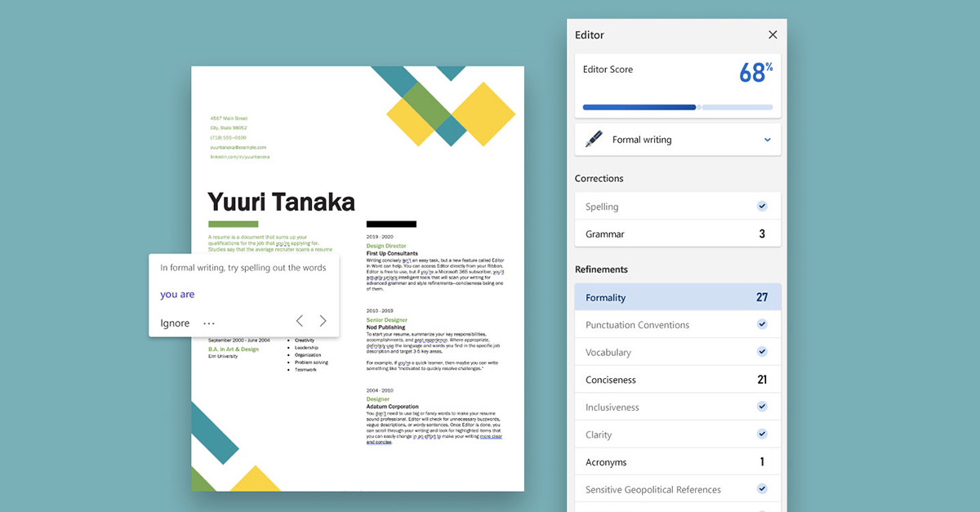The image size is (980, 512).
Task: Click the email address in resume header
Action: 238,147
